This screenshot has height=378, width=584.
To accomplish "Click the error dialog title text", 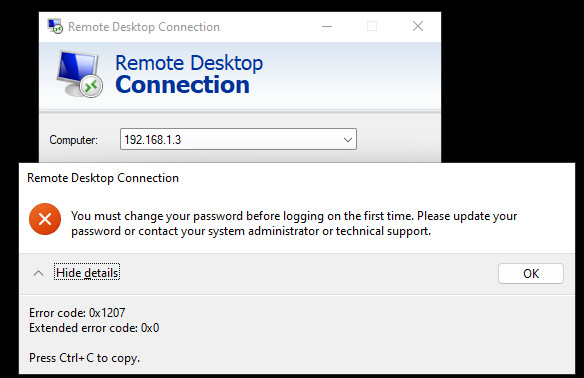I will click(x=103, y=178).
